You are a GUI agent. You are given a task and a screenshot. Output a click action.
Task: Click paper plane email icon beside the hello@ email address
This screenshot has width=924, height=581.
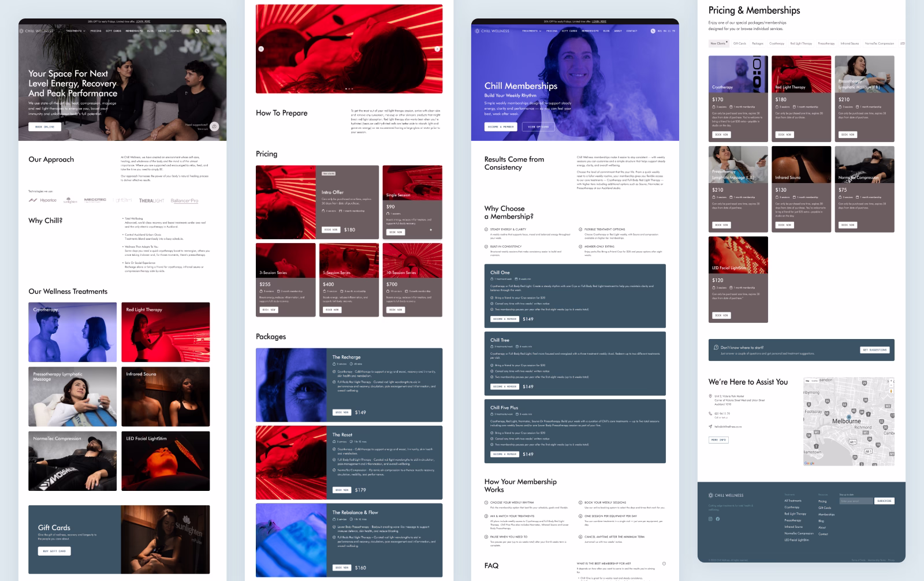(x=711, y=427)
